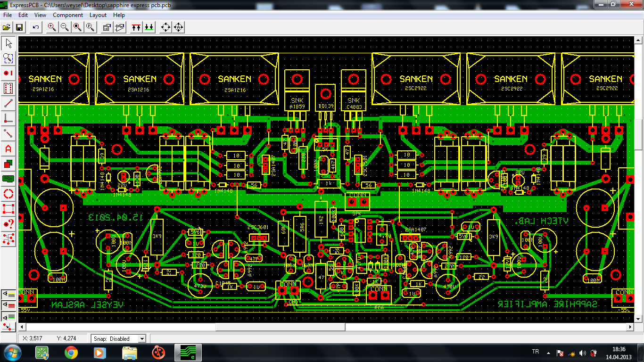Image resolution: width=644 pixels, height=362 pixels.
Task: Save the PCB with the floppy disk icon
Action: (20, 27)
